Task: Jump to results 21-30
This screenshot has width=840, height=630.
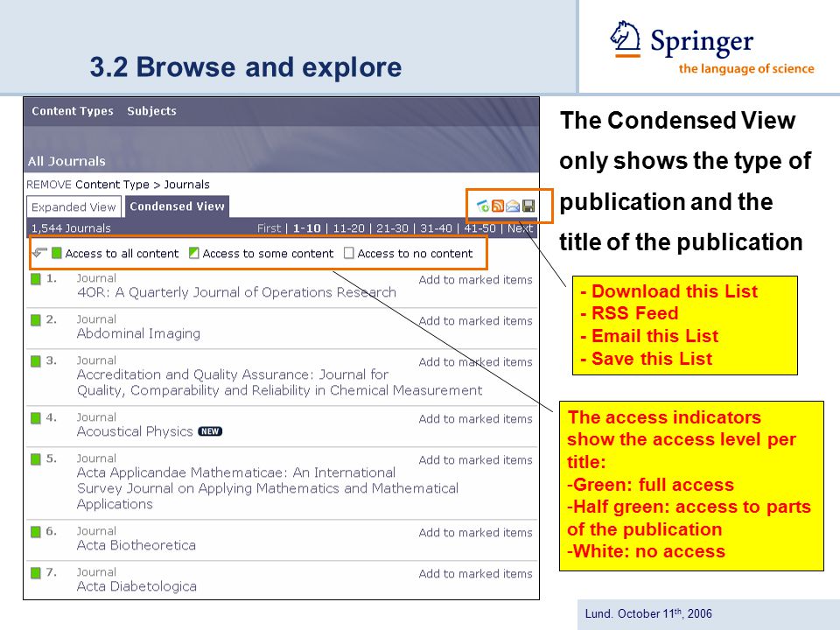Action: [392, 228]
